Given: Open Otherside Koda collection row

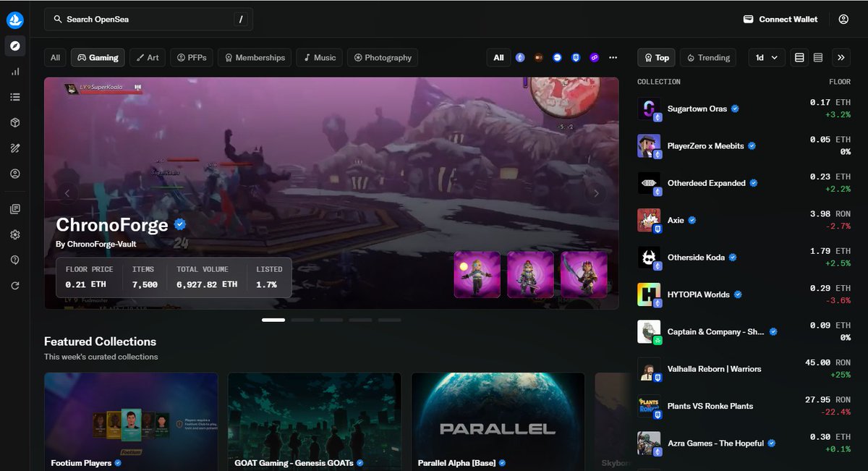Looking at the screenshot, I should (744, 258).
